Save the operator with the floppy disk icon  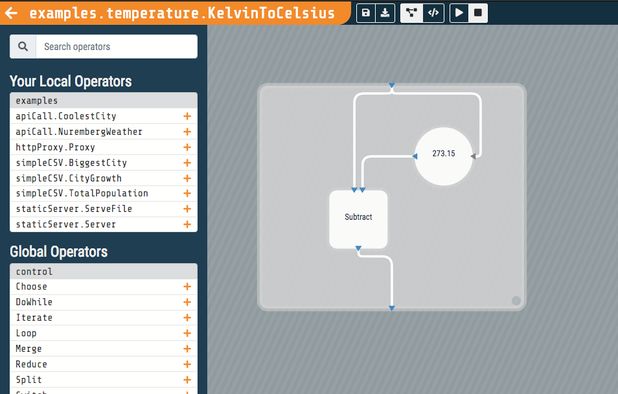366,13
